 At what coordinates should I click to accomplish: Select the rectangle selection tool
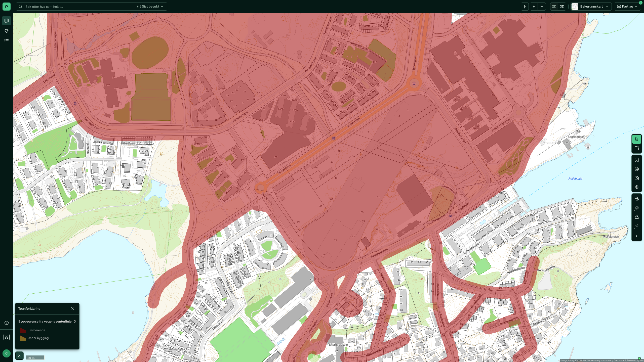tap(636, 148)
